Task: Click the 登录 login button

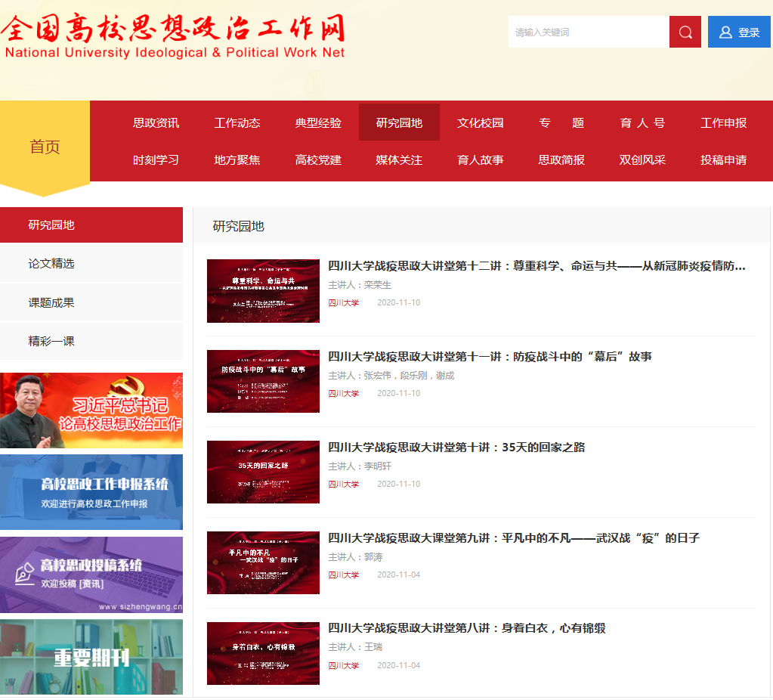Action: click(x=739, y=32)
